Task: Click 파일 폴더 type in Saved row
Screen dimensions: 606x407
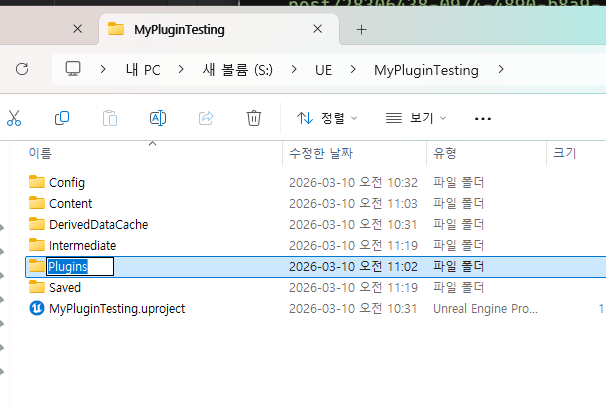Action: (x=458, y=287)
